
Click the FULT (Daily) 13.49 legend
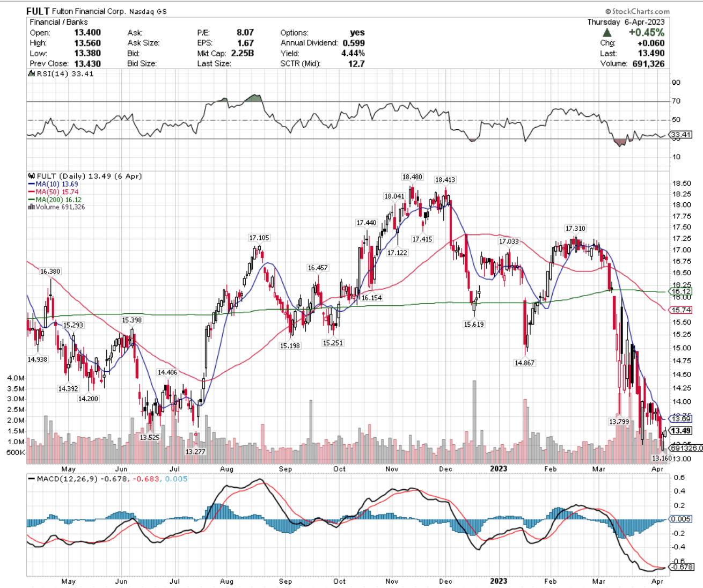pos(85,176)
